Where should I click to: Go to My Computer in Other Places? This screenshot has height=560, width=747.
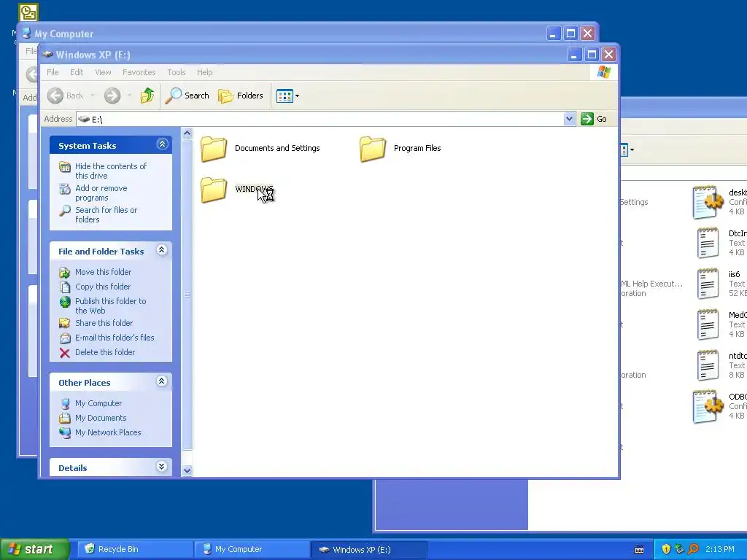[98, 403]
